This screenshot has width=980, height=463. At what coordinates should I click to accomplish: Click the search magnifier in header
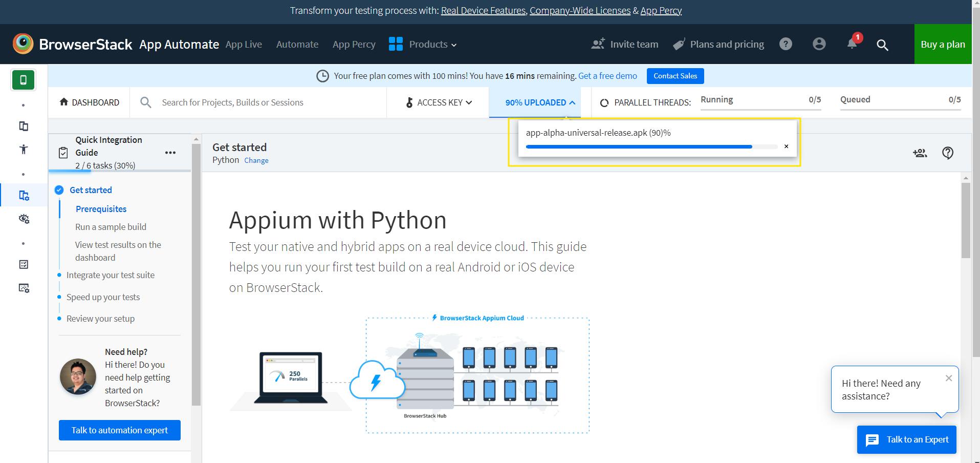882,45
